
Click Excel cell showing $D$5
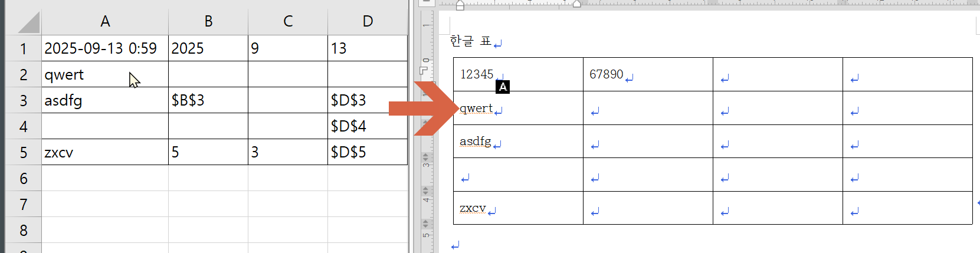[x=368, y=152]
